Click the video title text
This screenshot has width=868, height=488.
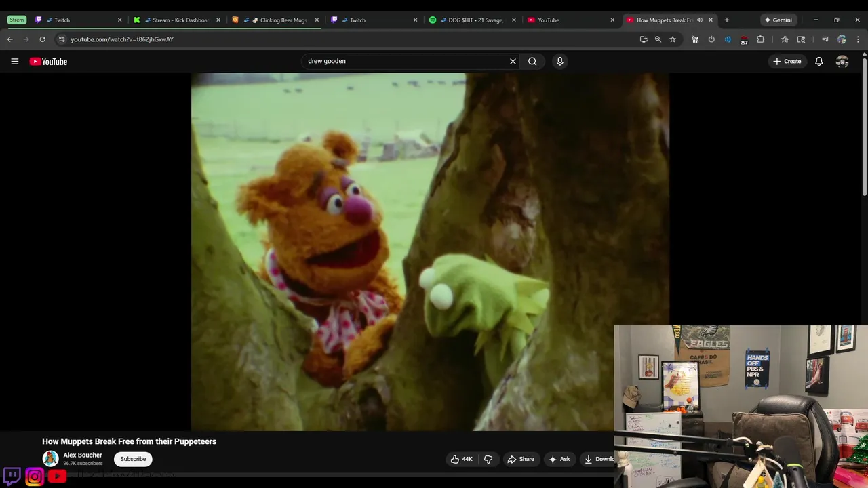point(129,441)
